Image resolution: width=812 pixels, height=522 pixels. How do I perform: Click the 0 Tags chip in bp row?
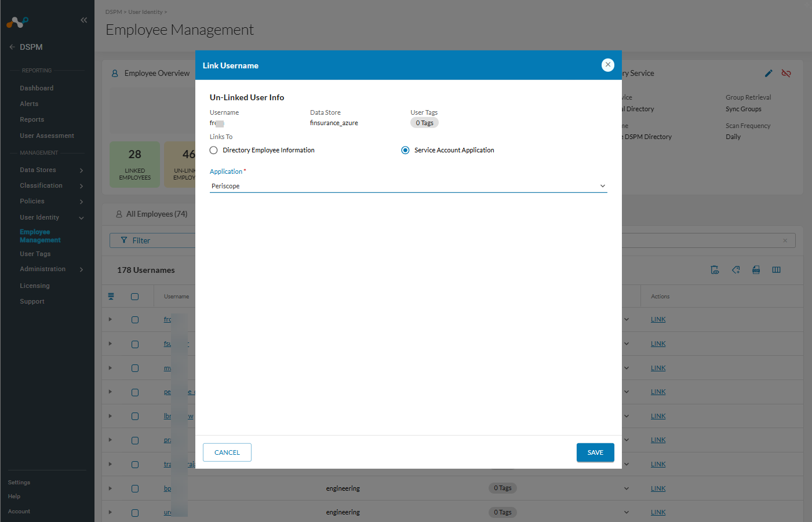pyautogui.click(x=503, y=488)
